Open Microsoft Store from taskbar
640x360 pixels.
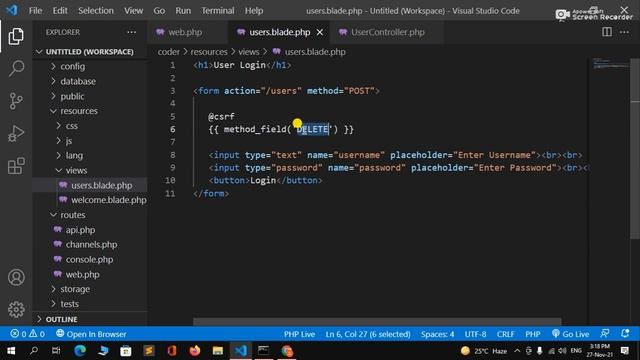pos(126,351)
